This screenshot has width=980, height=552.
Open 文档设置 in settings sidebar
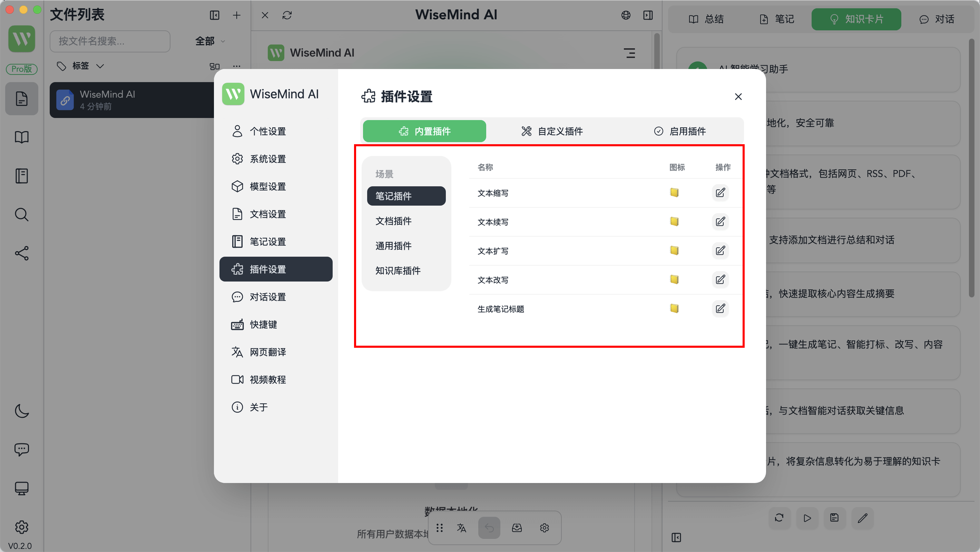(x=276, y=214)
